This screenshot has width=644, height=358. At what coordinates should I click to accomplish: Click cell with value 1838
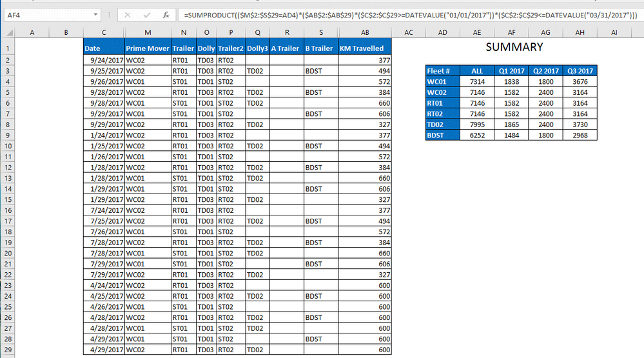[x=511, y=82]
